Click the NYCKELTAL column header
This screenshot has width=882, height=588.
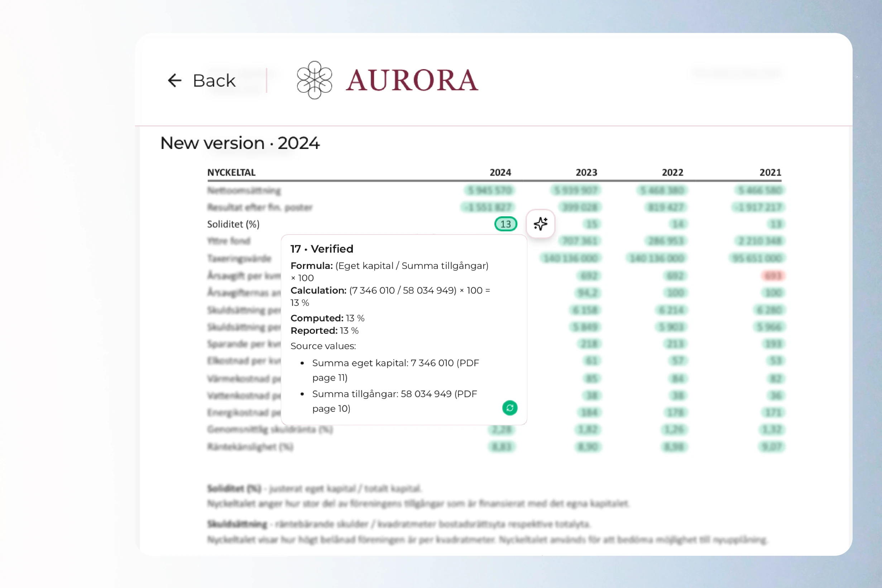pyautogui.click(x=231, y=173)
